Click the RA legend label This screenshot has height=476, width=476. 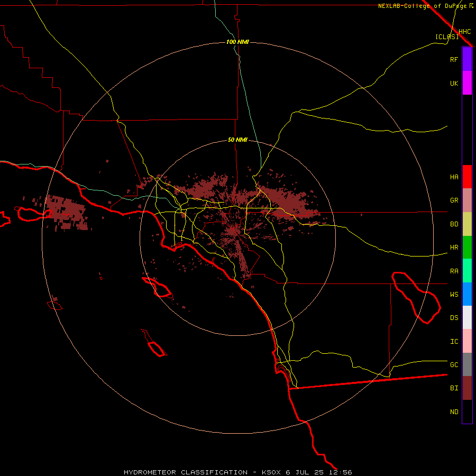pyautogui.click(x=454, y=271)
